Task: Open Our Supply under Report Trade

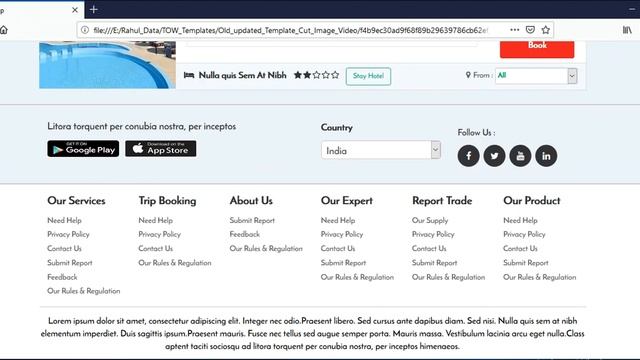Action: pos(430,220)
